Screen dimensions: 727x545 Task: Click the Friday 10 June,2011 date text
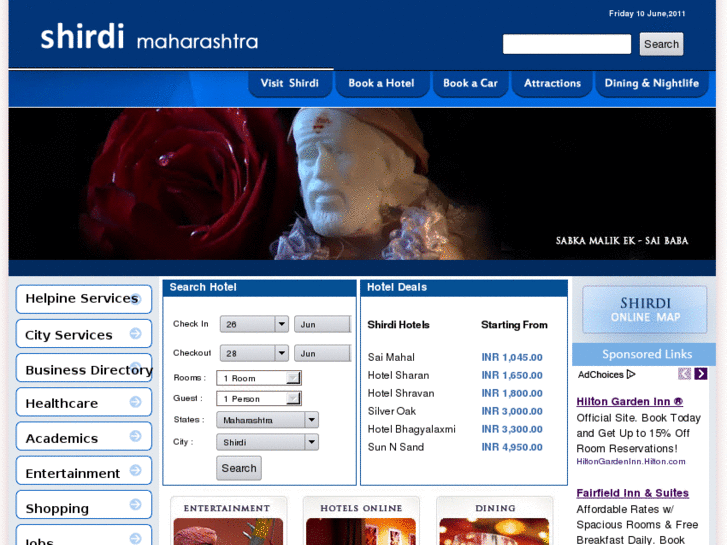click(647, 13)
